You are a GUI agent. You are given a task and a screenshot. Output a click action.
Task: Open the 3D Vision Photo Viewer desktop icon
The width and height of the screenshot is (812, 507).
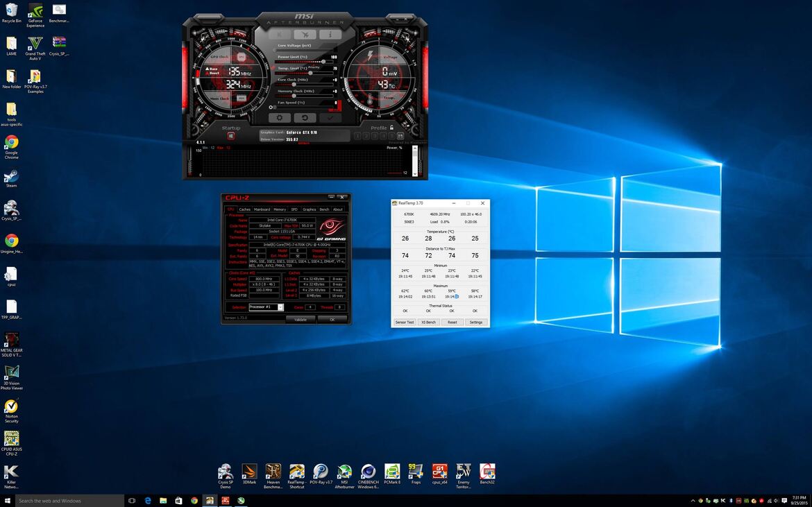[11, 378]
